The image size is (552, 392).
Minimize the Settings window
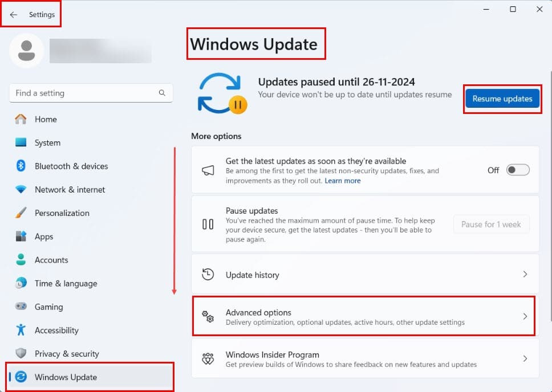click(486, 9)
